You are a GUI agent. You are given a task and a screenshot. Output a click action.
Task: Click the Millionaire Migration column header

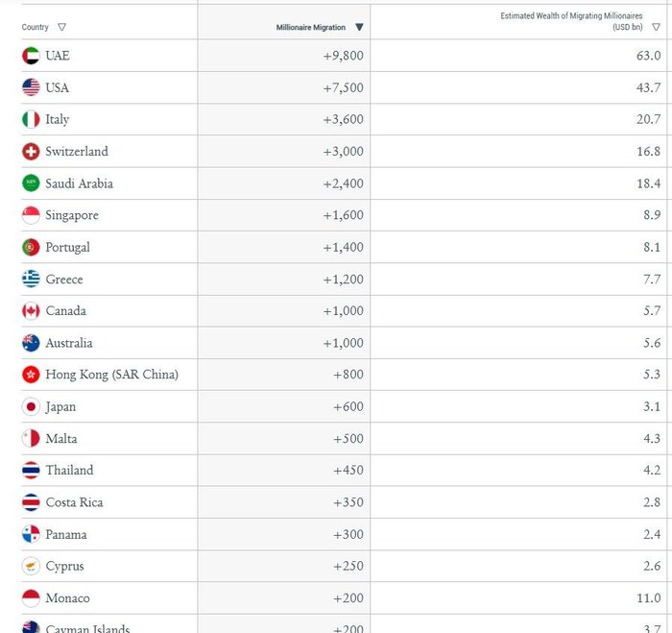pos(310,28)
